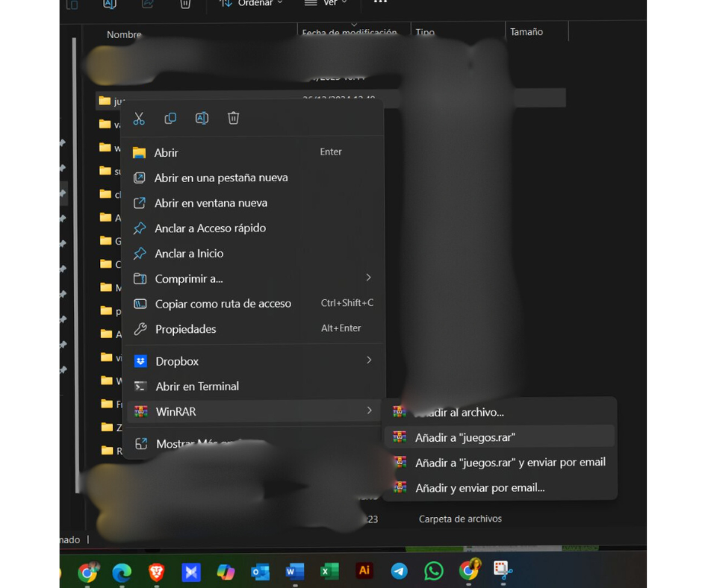Select Copiar como ruta de acceso

[223, 304]
